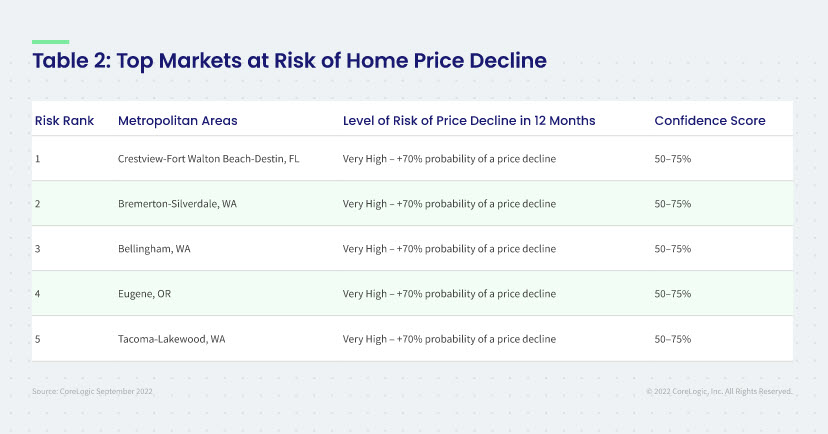
Task: Click the Eugene, OR cell
Action: pyautogui.click(x=145, y=294)
